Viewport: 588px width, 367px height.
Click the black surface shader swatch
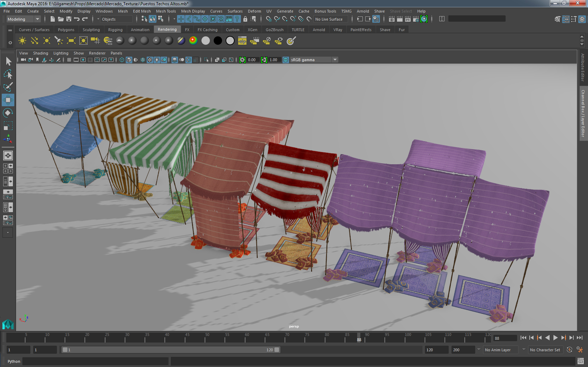point(218,41)
